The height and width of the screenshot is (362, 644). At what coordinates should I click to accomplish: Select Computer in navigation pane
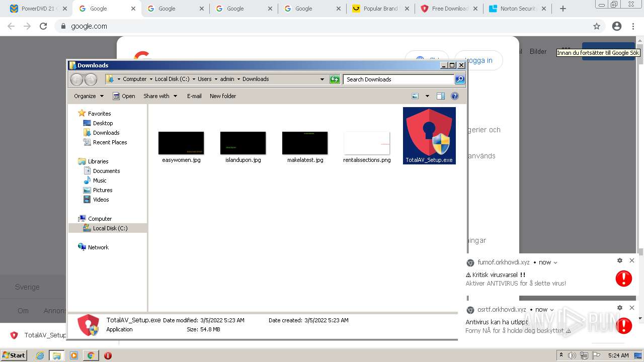[x=100, y=219]
